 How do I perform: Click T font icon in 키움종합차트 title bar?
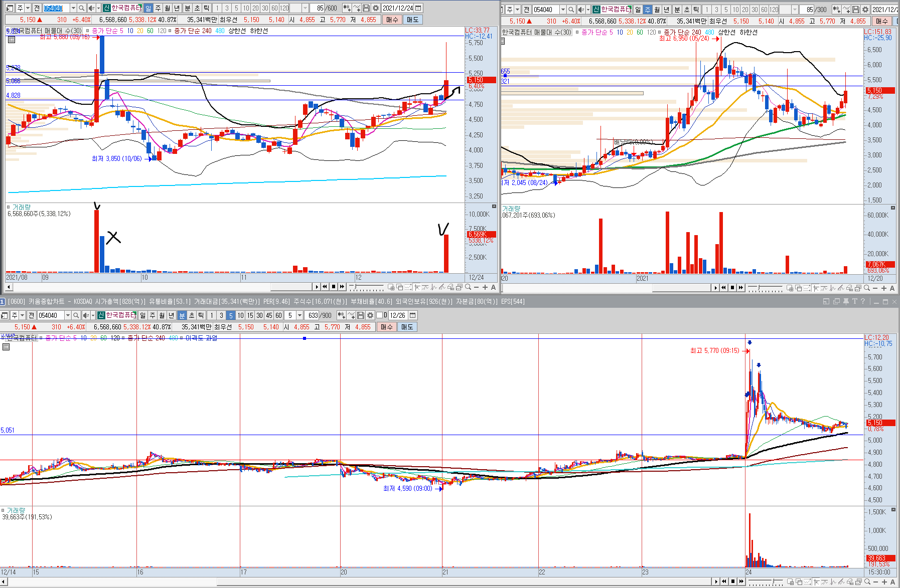click(855, 301)
